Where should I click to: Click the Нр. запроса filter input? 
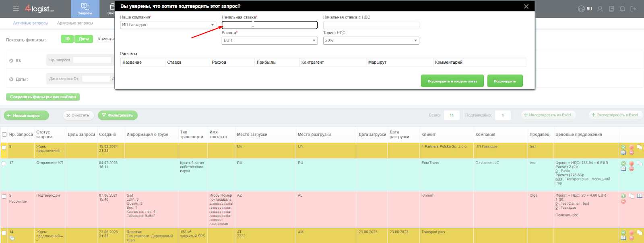point(92,60)
